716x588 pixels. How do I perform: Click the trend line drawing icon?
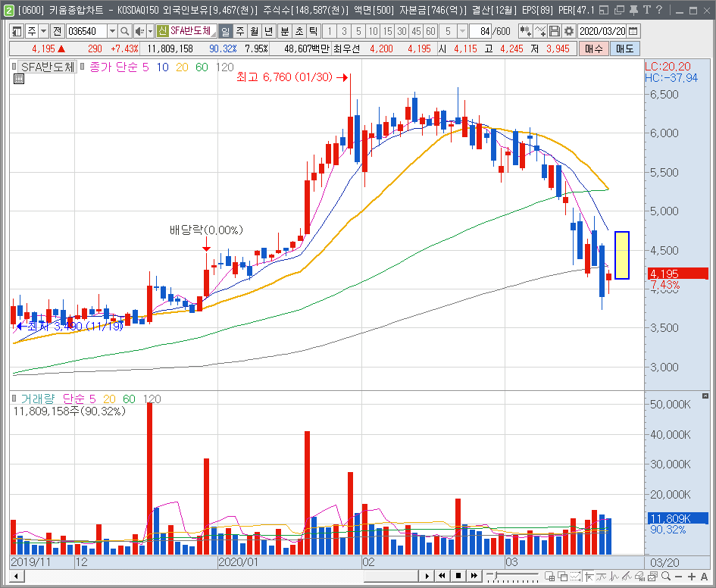(627, 577)
